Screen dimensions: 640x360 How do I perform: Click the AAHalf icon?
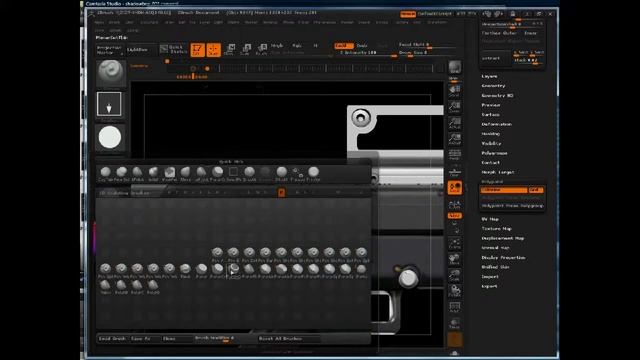point(455,139)
